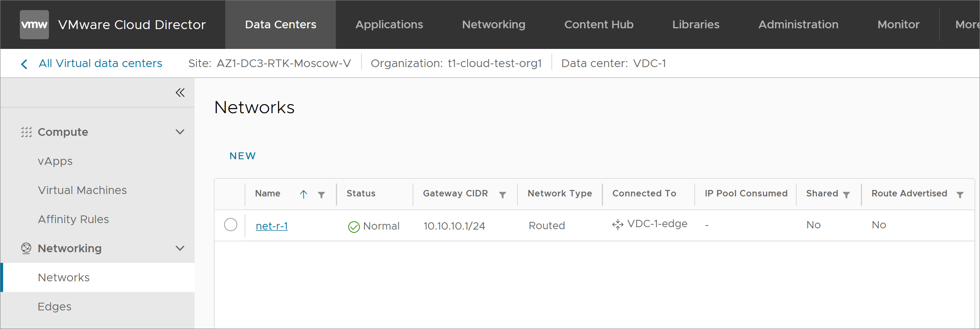
Task: Sort by Name using the up arrow
Action: click(304, 194)
